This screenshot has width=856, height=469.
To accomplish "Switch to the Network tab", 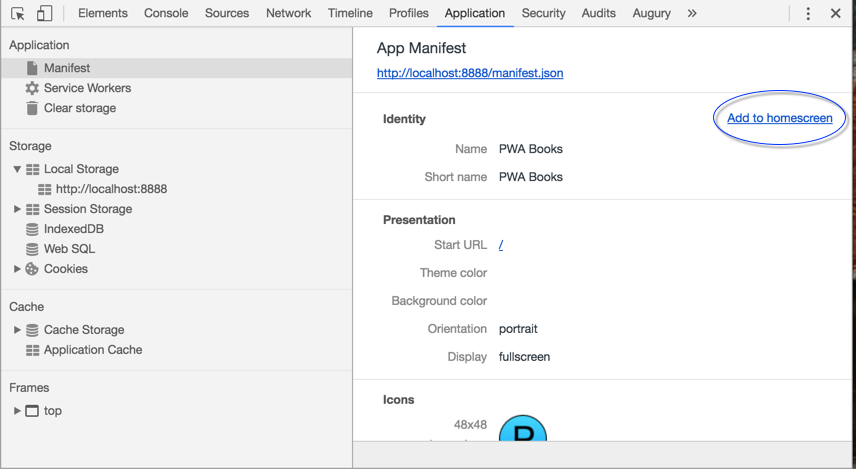I will [288, 13].
